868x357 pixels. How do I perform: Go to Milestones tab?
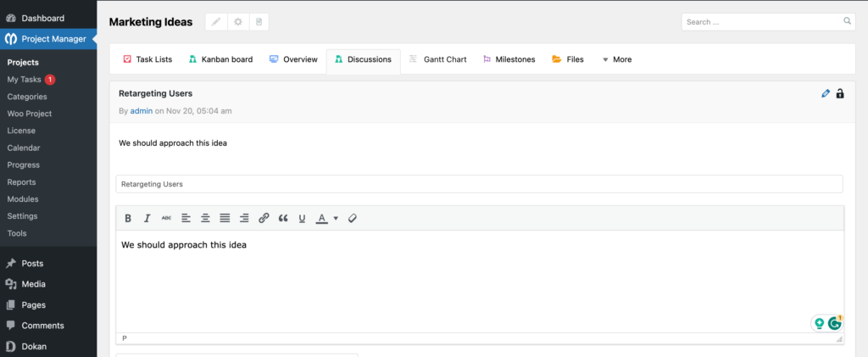[509, 59]
